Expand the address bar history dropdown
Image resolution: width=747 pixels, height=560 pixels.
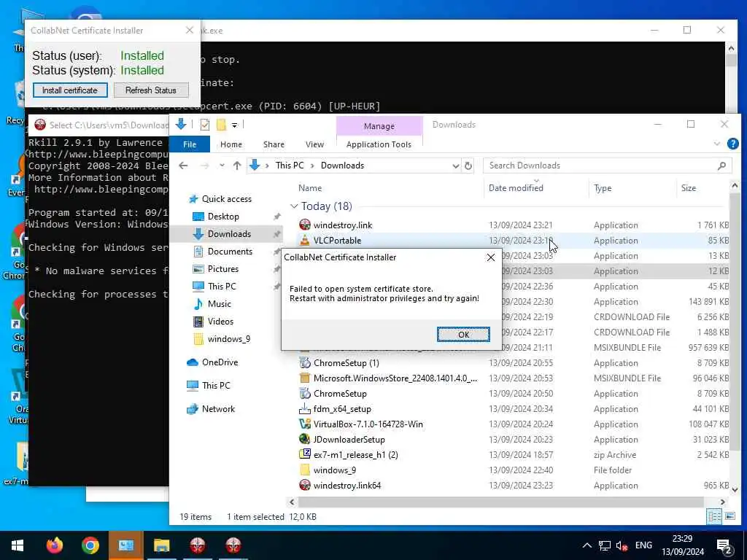455,166
